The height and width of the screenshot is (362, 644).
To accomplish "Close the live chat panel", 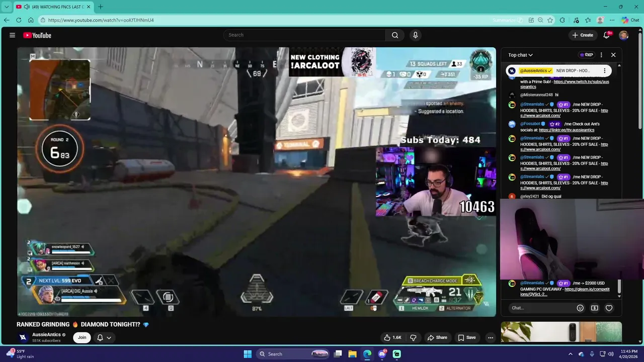I will pos(613,55).
